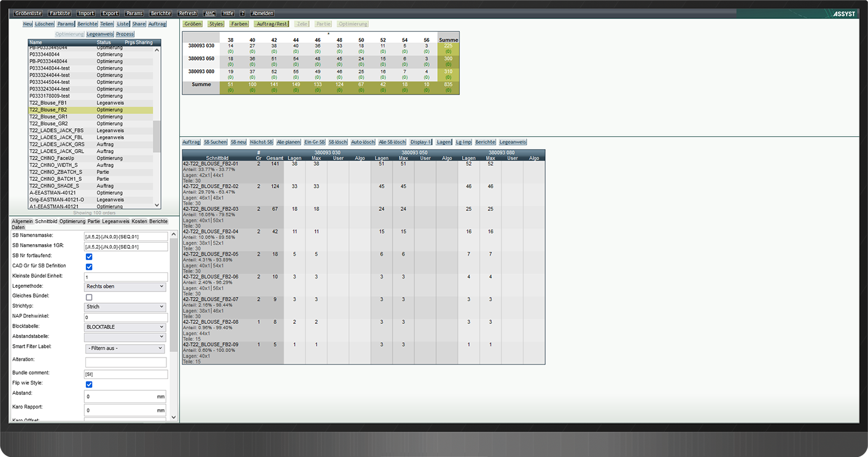This screenshot has height=457, width=868.
Task: Toggle the Flip wie Style checkbox
Action: (x=89, y=385)
